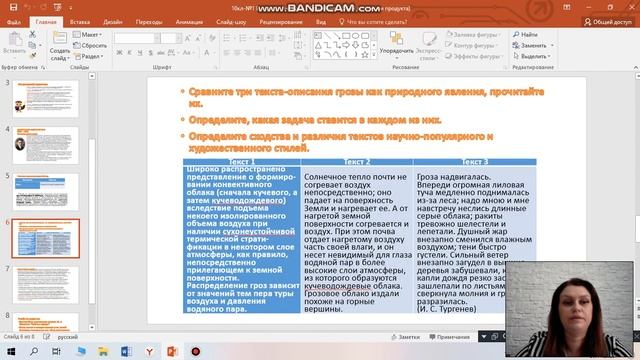The width and height of the screenshot is (640, 360).
Task: Decrease font size with A down icon
Action: [x=198, y=38]
